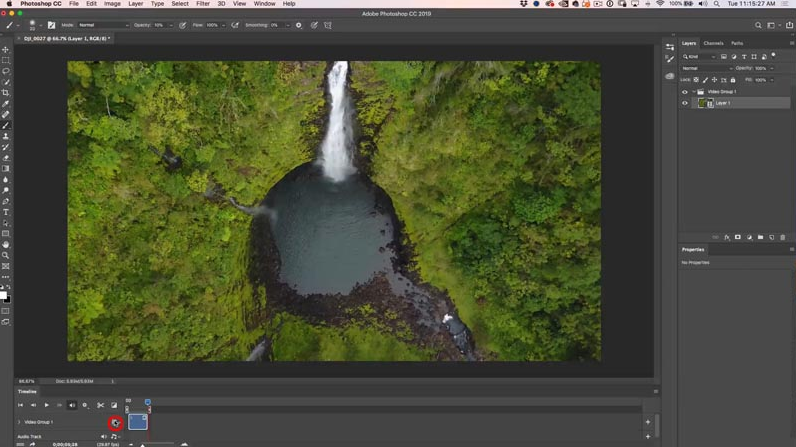796x447 pixels.
Task: Switch to the Channels tab
Action: click(x=713, y=43)
